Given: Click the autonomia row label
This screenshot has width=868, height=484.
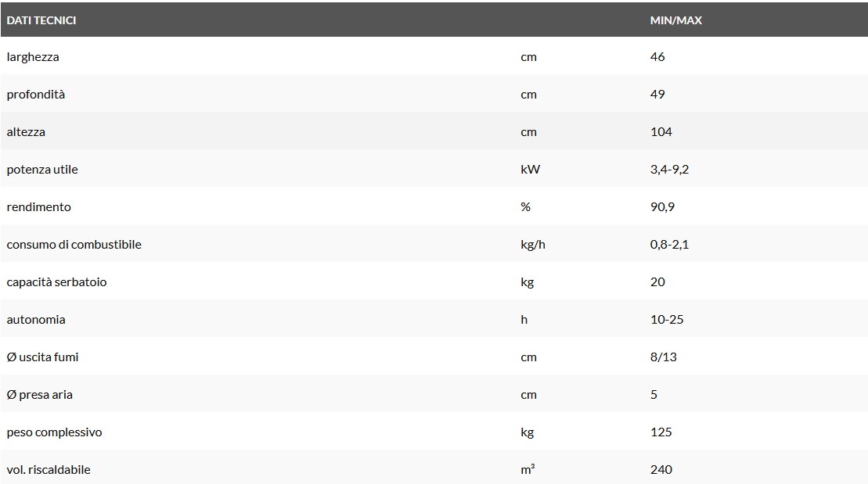Looking at the screenshot, I should (36, 320).
